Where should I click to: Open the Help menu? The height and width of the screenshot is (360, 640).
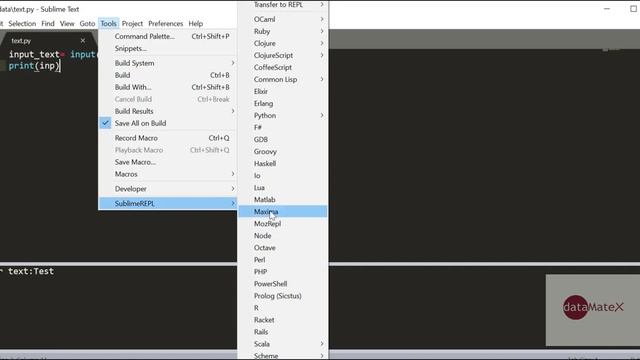(196, 24)
